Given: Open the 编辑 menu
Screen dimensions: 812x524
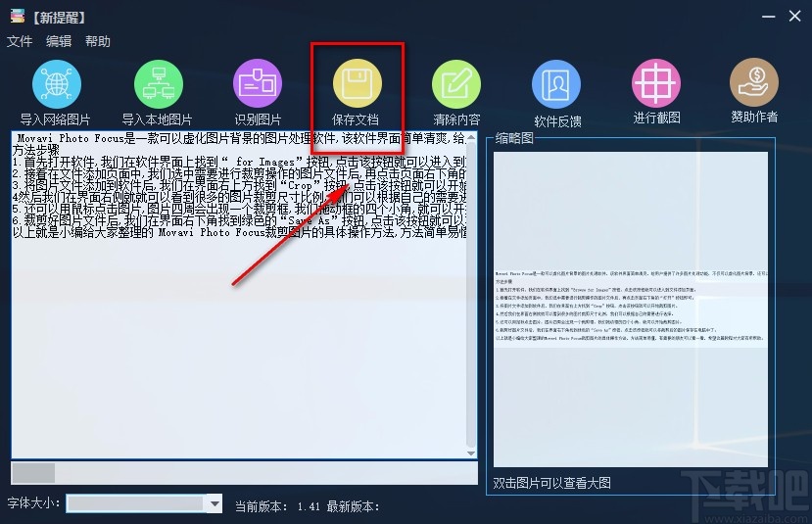Looking at the screenshot, I should point(59,41).
